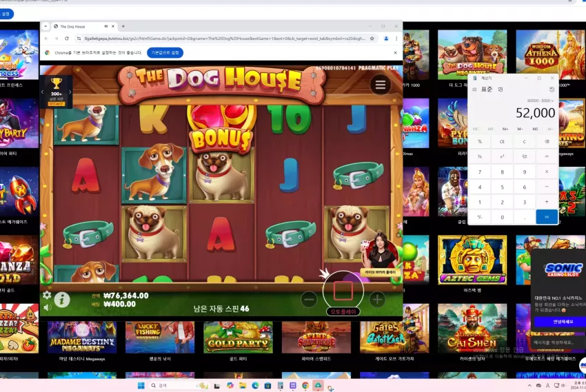Open the Chrome profile icon
Screen dimensions: 586x392
386,39
